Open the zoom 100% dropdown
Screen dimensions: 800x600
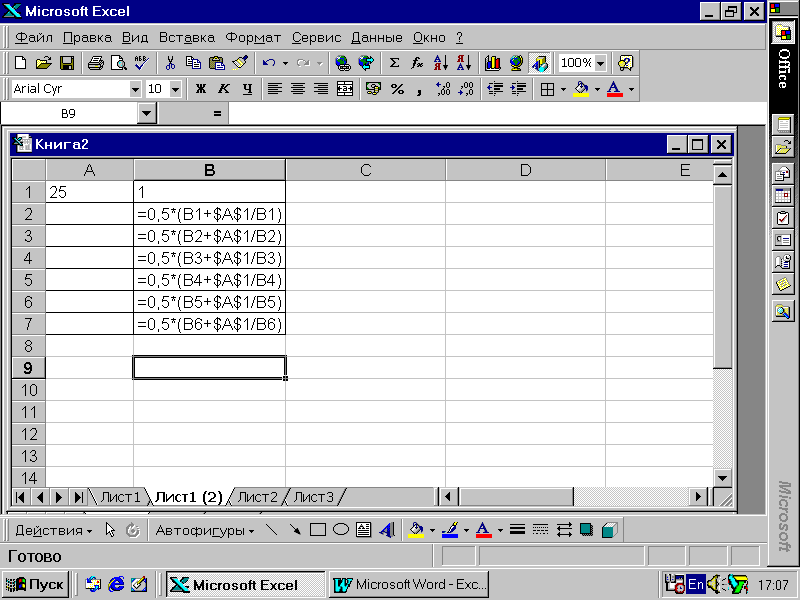click(601, 63)
